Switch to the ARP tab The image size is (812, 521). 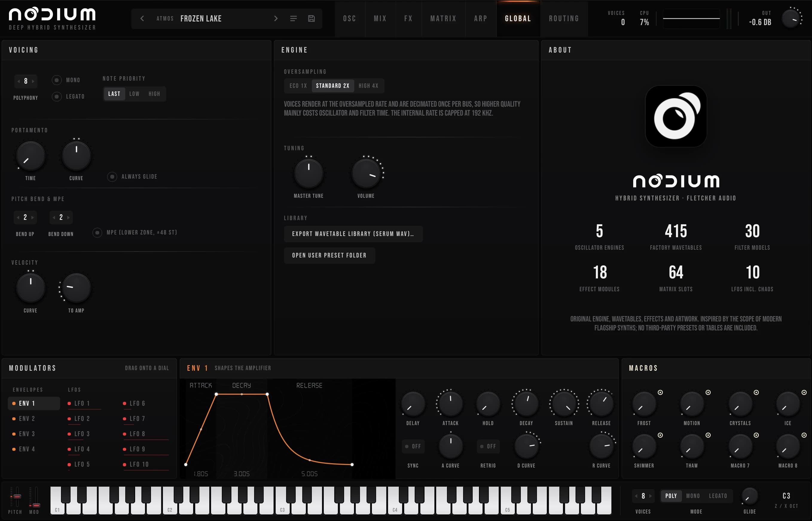[481, 19]
